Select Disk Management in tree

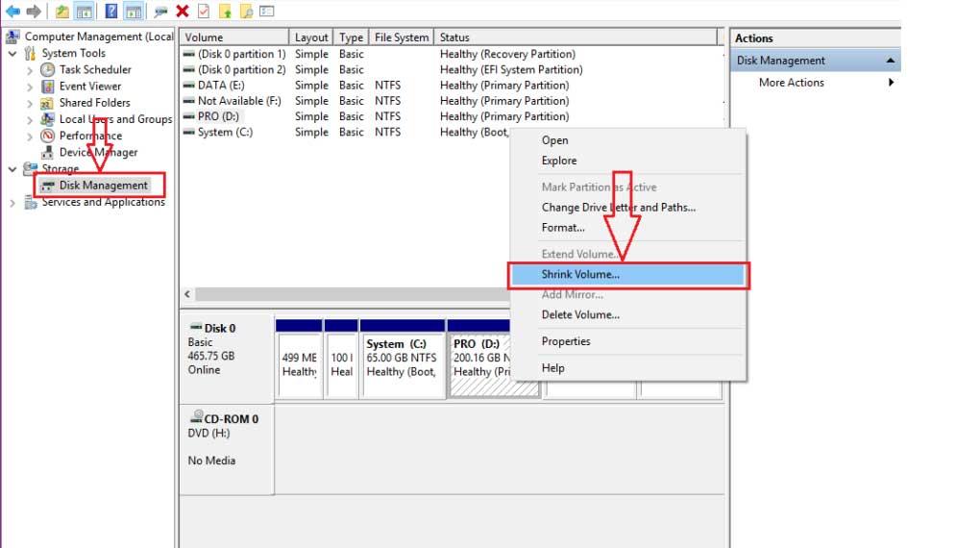(103, 186)
